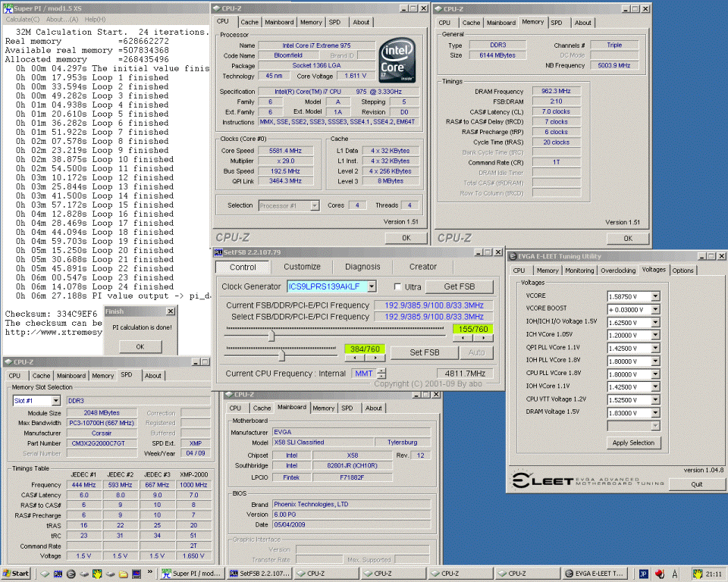Click the Set FSB button

tap(425, 352)
